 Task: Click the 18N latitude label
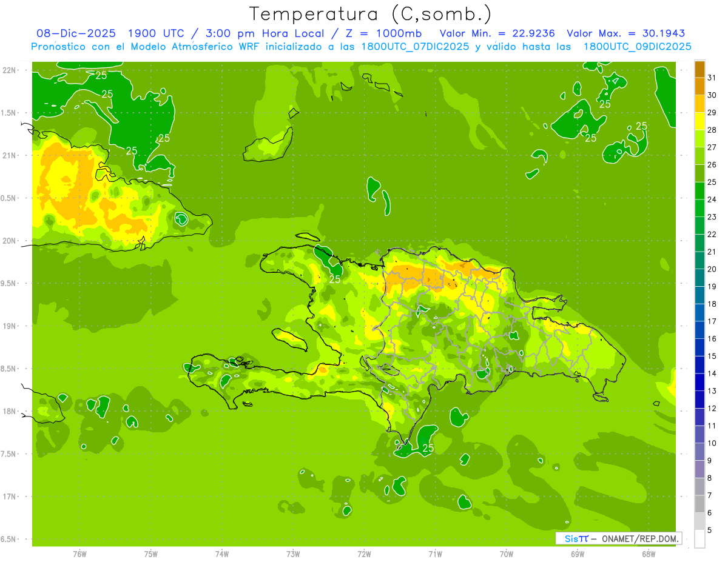coord(10,412)
